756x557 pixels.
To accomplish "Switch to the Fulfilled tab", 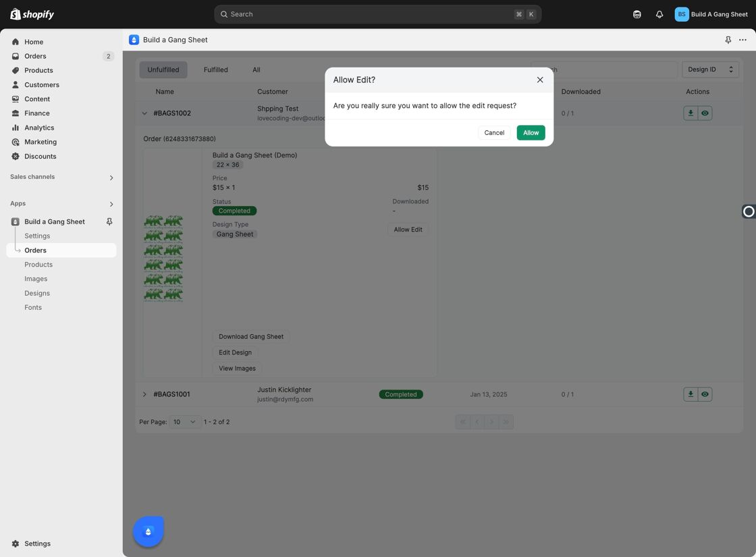I will (215, 70).
